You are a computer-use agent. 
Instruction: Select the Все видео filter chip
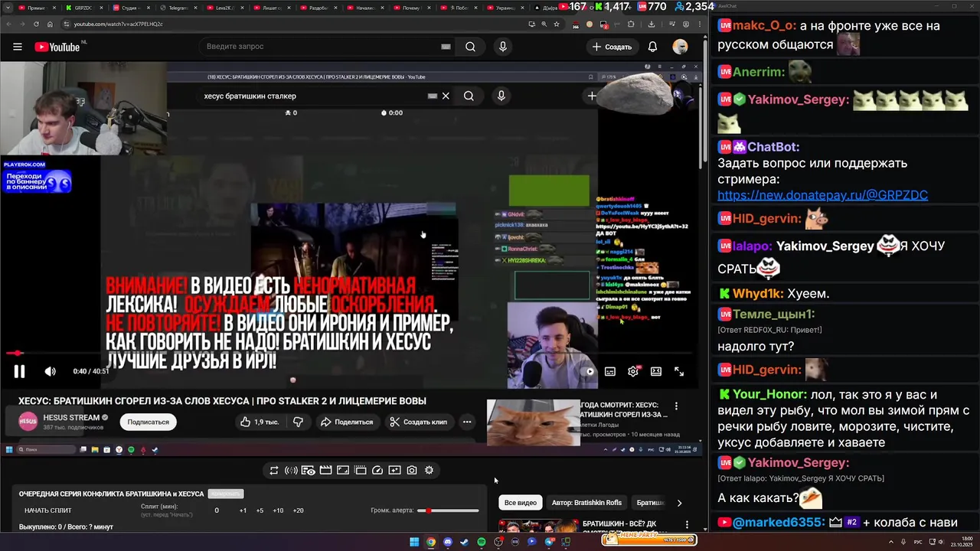(521, 503)
